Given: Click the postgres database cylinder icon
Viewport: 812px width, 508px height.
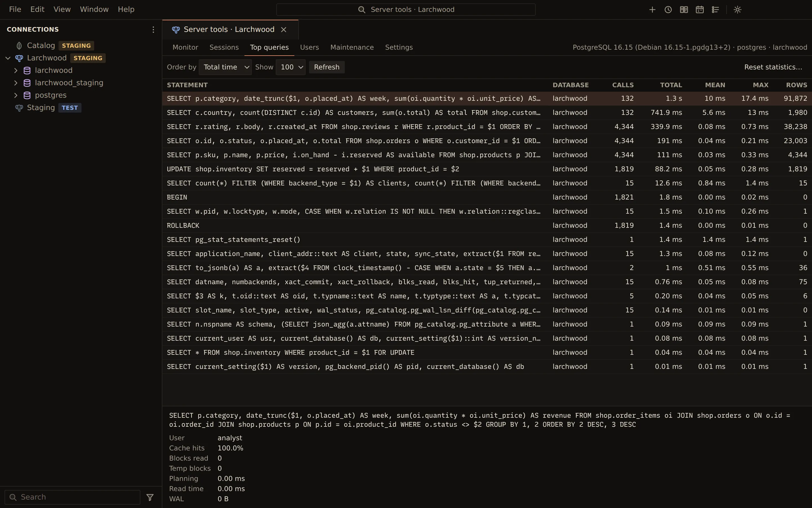Looking at the screenshot, I should coord(27,95).
